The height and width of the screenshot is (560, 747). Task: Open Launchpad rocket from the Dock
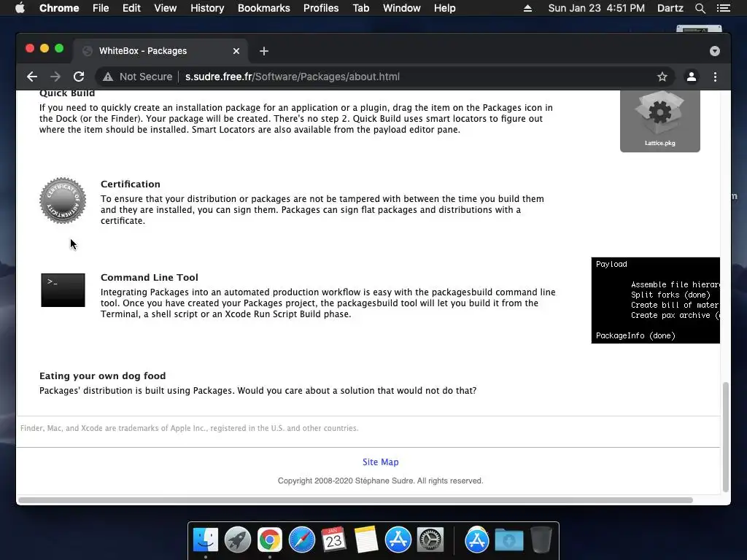[238, 540]
